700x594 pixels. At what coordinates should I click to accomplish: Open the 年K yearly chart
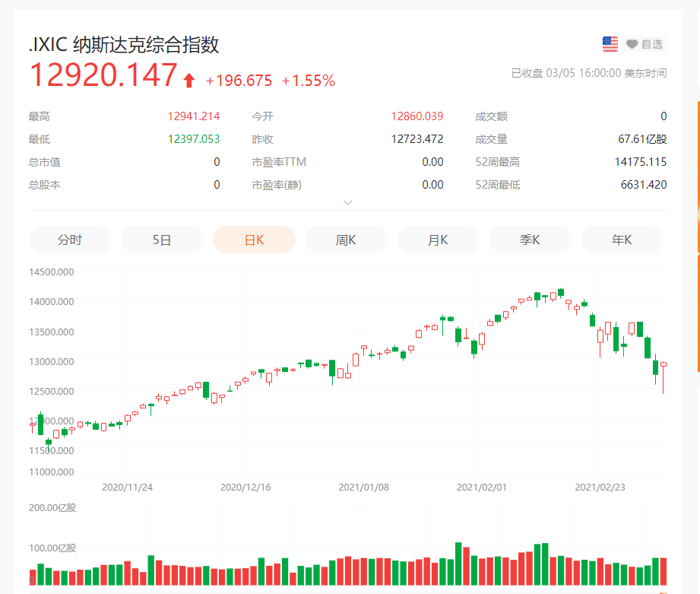tap(622, 240)
